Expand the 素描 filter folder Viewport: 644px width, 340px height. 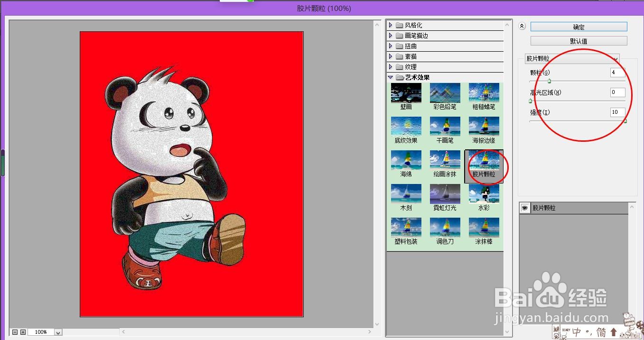[391, 56]
